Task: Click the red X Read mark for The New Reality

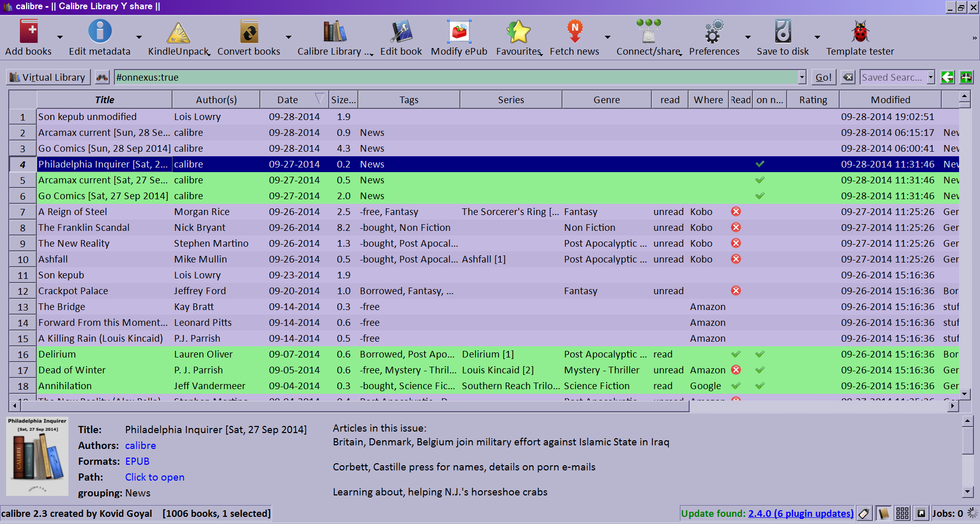Action: pos(736,243)
